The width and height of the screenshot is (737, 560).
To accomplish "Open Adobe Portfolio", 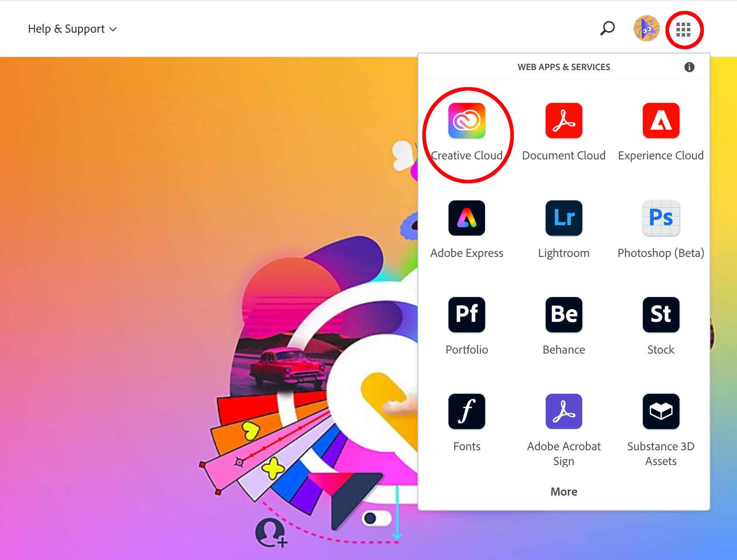I will [466, 315].
